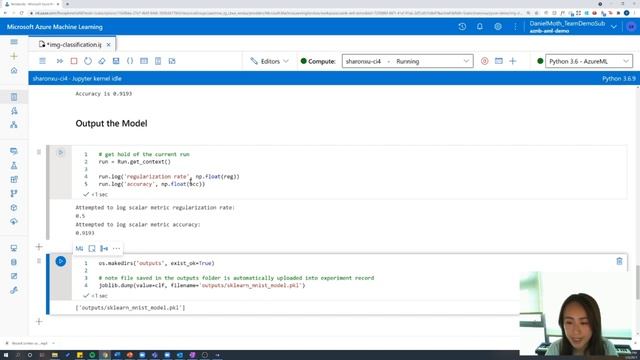Open notifications bell icon

[x=480, y=27]
